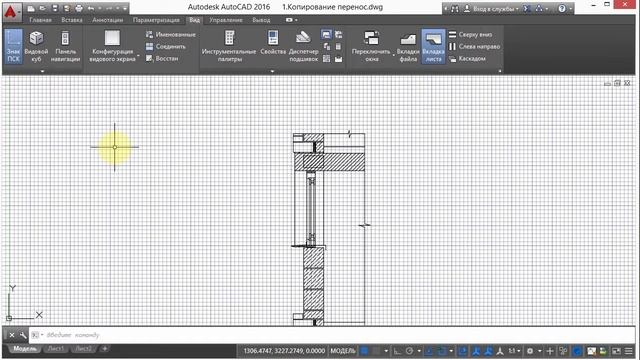Toggle Polar tracking icon in status bar
The image size is (640, 360).
[409, 351]
